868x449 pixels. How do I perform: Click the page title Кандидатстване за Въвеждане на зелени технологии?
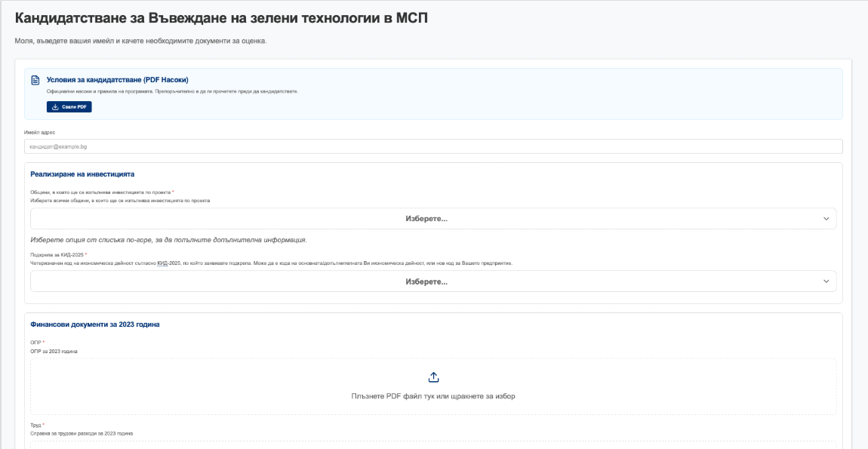pyautogui.click(x=221, y=17)
